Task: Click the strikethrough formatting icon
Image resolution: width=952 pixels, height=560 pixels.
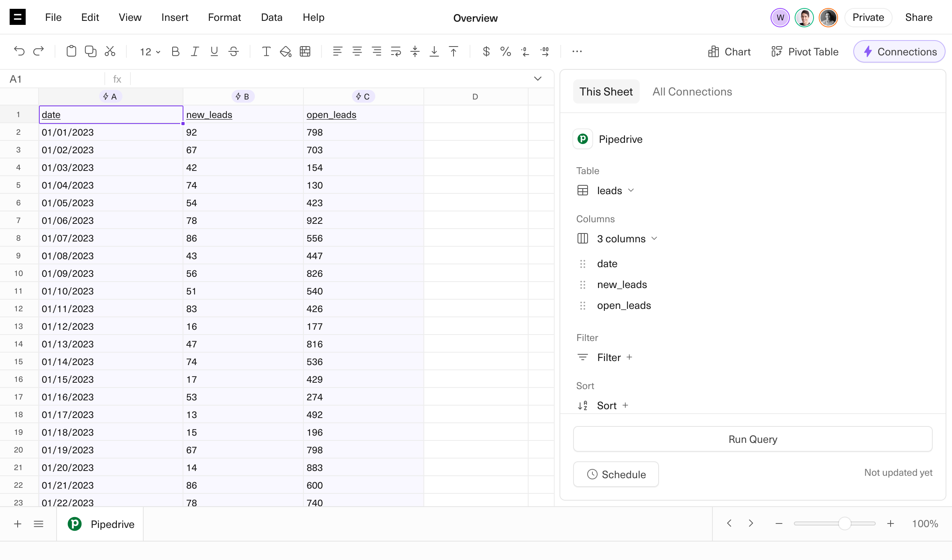Action: tap(234, 51)
